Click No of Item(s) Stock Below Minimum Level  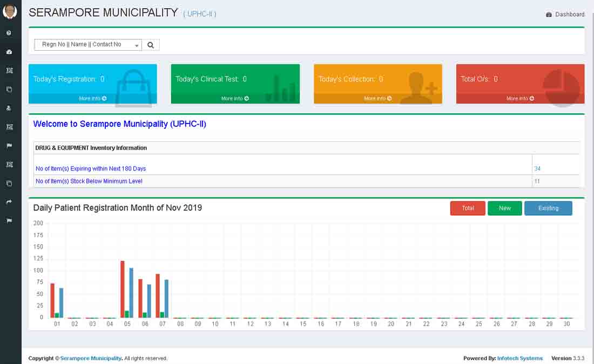(89, 181)
